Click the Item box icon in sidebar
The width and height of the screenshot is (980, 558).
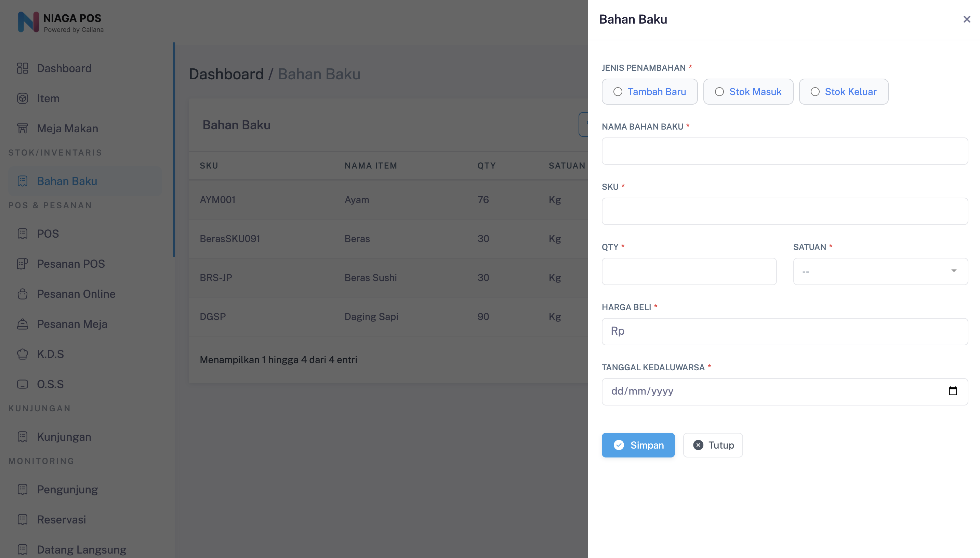23,98
